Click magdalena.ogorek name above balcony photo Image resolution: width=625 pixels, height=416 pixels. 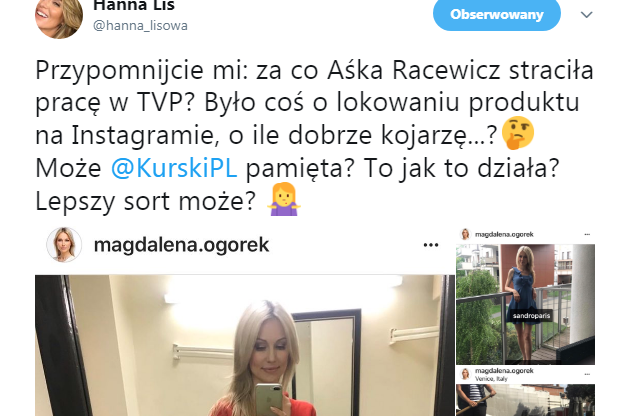pos(504,234)
